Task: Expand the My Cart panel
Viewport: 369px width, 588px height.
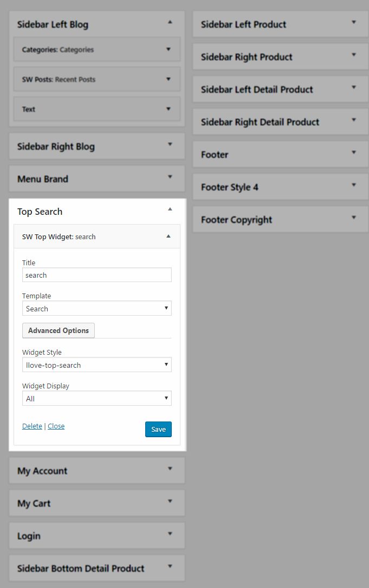Action: [x=96, y=503]
